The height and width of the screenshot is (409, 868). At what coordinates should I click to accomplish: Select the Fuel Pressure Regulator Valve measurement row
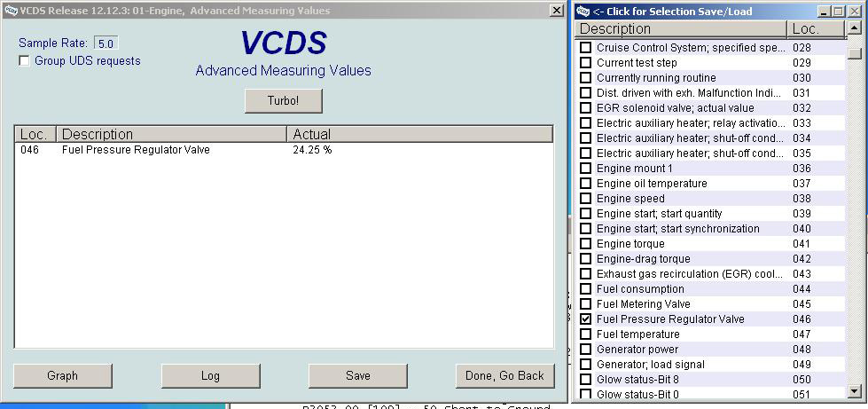[x=284, y=150]
